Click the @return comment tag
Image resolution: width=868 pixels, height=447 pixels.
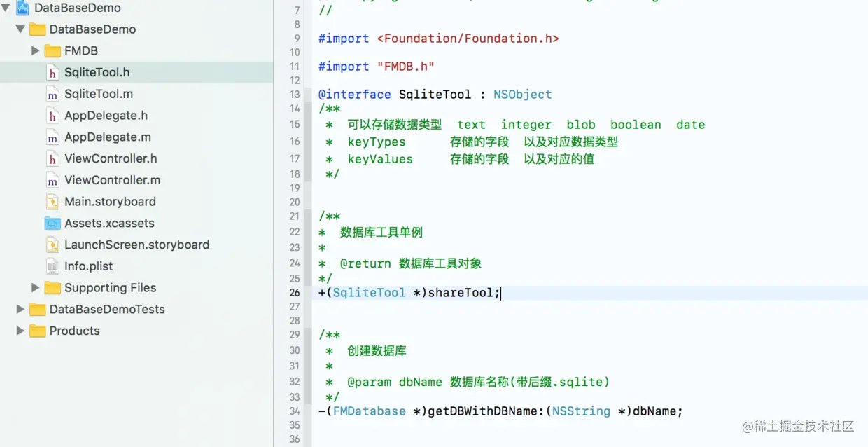pos(365,263)
